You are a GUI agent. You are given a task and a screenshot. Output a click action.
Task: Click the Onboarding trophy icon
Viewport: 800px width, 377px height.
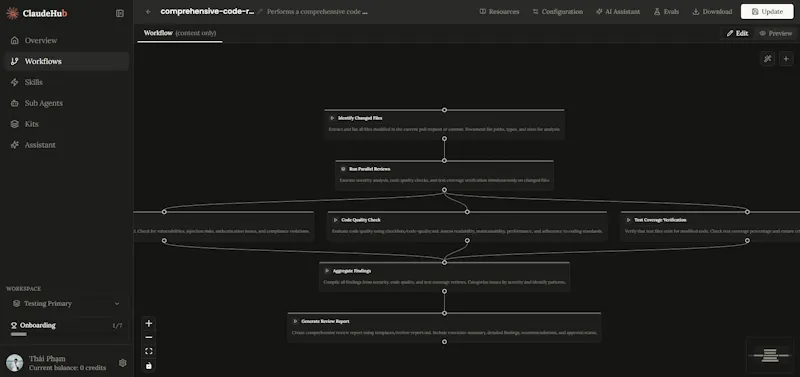tap(14, 325)
